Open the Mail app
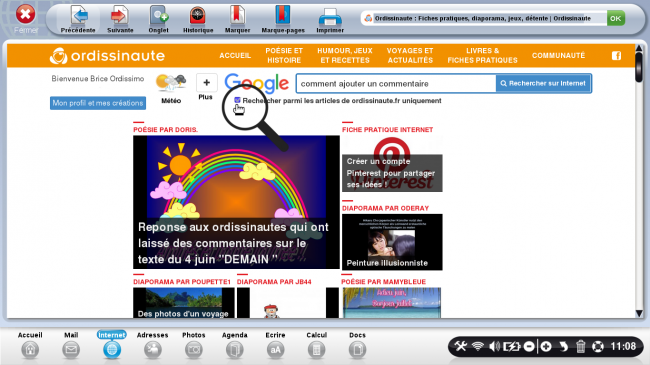The image size is (650, 365). coord(71,345)
